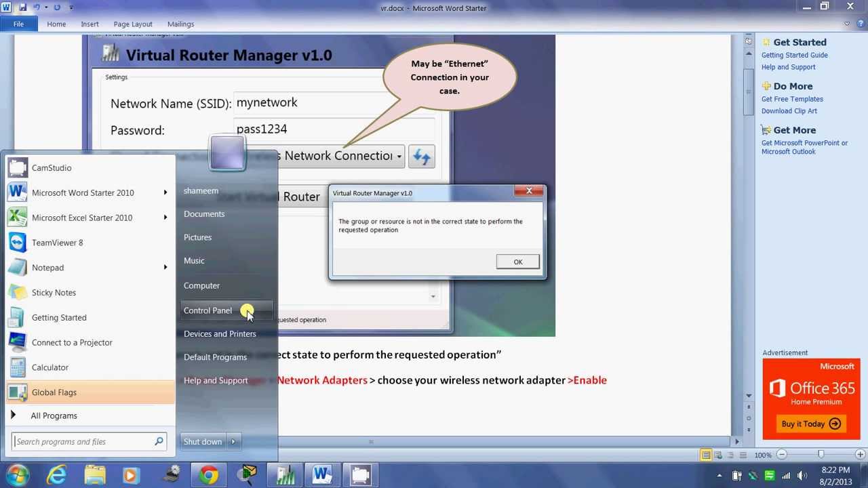Open Computer from the Start menu
Viewport: 868px width, 488px height.
pyautogui.click(x=201, y=285)
